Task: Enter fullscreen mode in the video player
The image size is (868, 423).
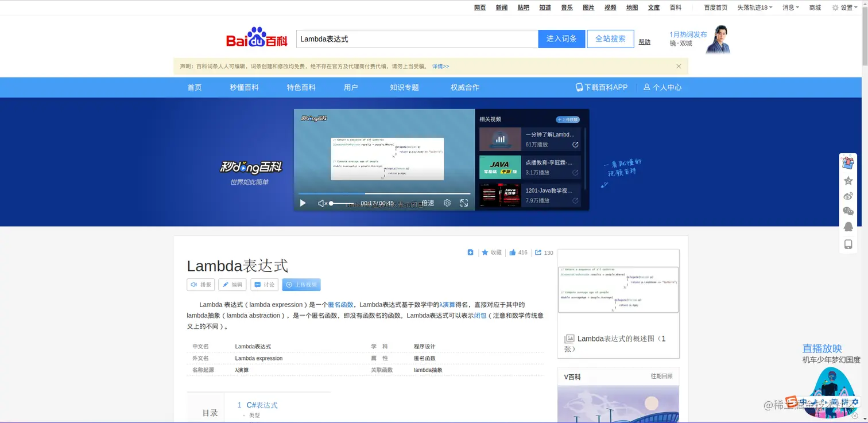Action: tap(464, 203)
